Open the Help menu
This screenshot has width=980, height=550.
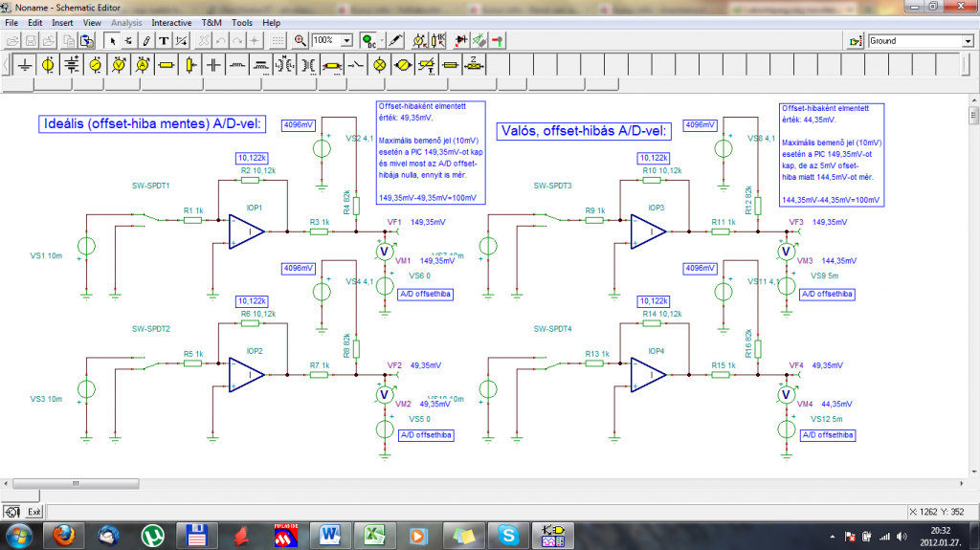(271, 23)
